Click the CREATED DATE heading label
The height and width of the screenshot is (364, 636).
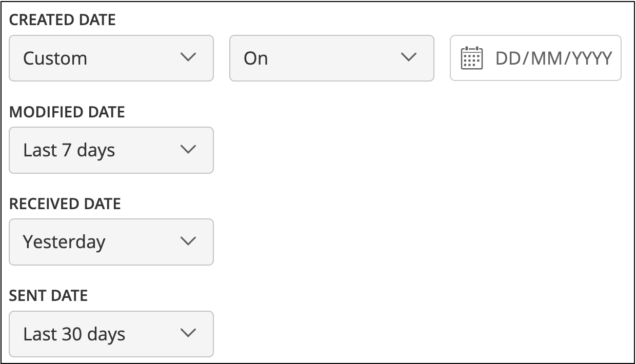pyautogui.click(x=63, y=20)
